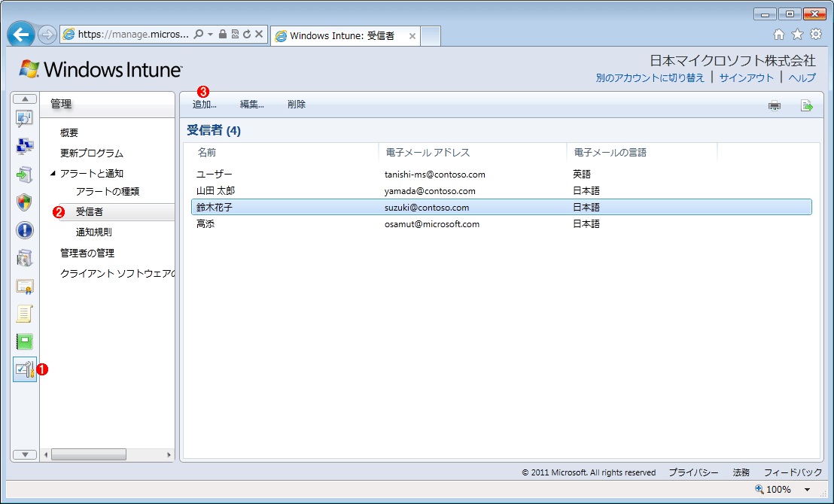Viewport: 834px width, 504px height.
Task: Sort by 電子メールの言語 column header
Action: point(610,153)
